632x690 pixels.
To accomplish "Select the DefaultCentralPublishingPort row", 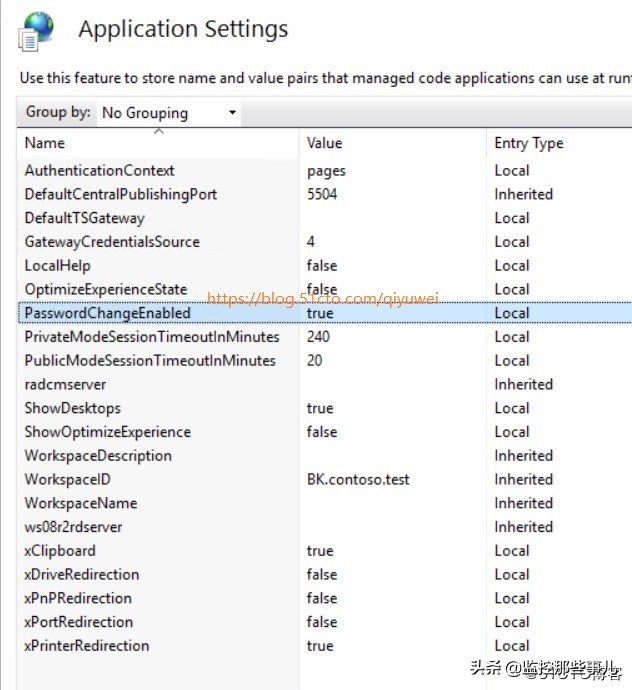I will [x=325, y=195].
